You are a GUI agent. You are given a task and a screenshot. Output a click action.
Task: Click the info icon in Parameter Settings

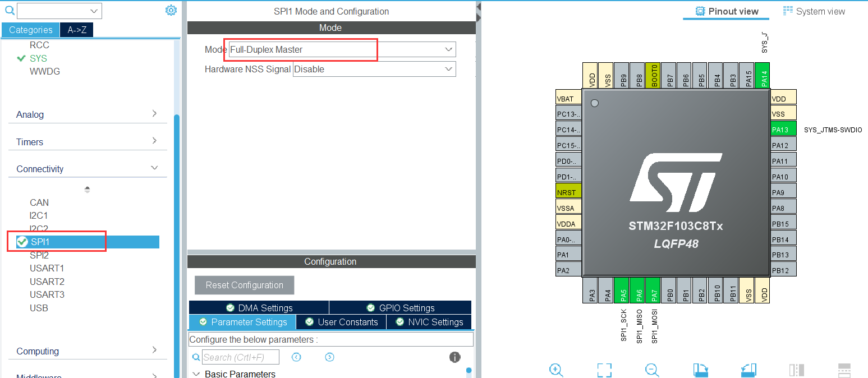coord(454,357)
